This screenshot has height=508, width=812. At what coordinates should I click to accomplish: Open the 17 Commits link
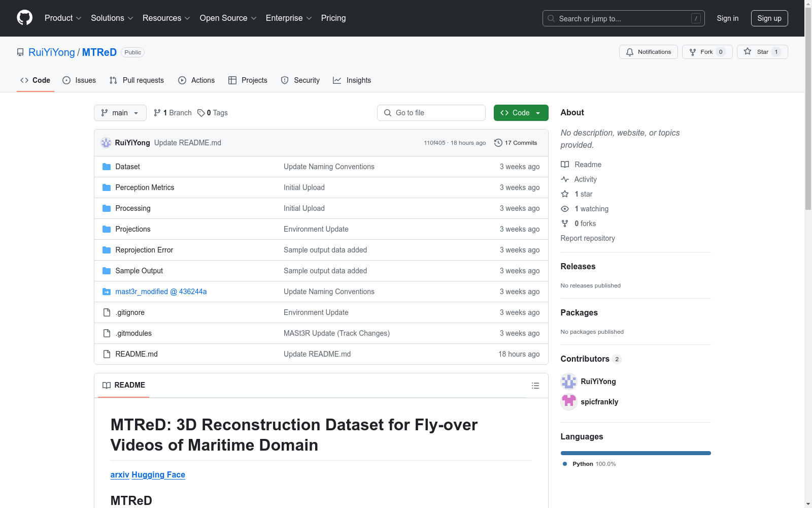coord(516,143)
